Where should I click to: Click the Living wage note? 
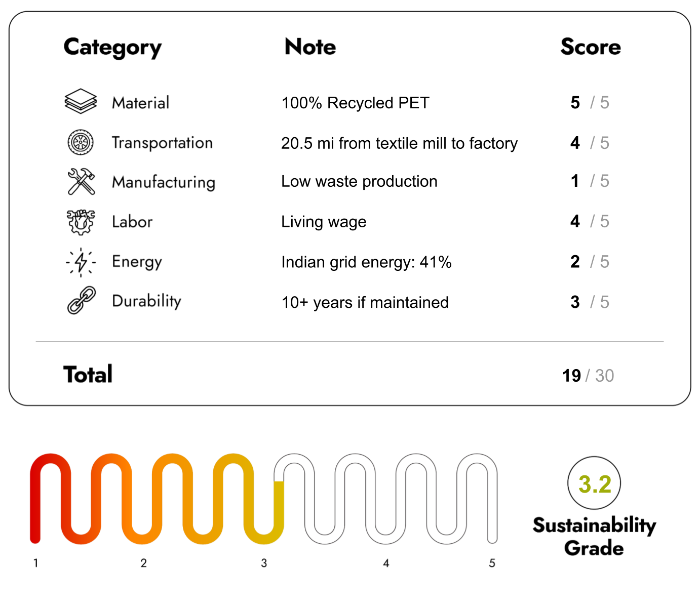(324, 222)
